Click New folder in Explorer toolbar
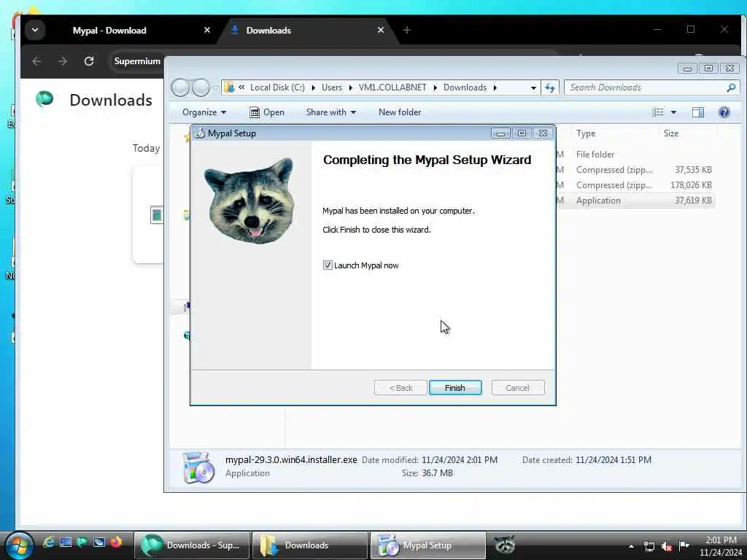Image resolution: width=747 pixels, height=560 pixels. pos(400,112)
